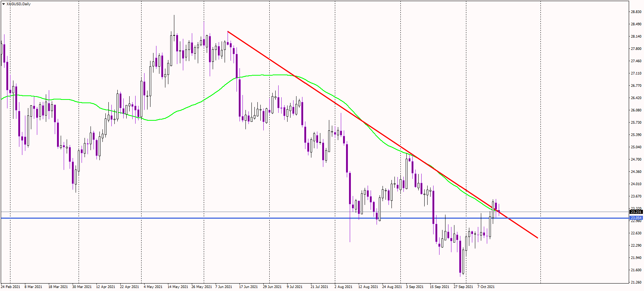
Task: Click the 22.290 price axis label
Action: 636,246
